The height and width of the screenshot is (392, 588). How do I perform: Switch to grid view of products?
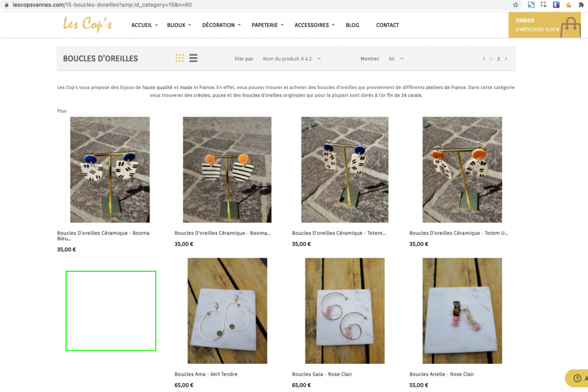point(179,58)
